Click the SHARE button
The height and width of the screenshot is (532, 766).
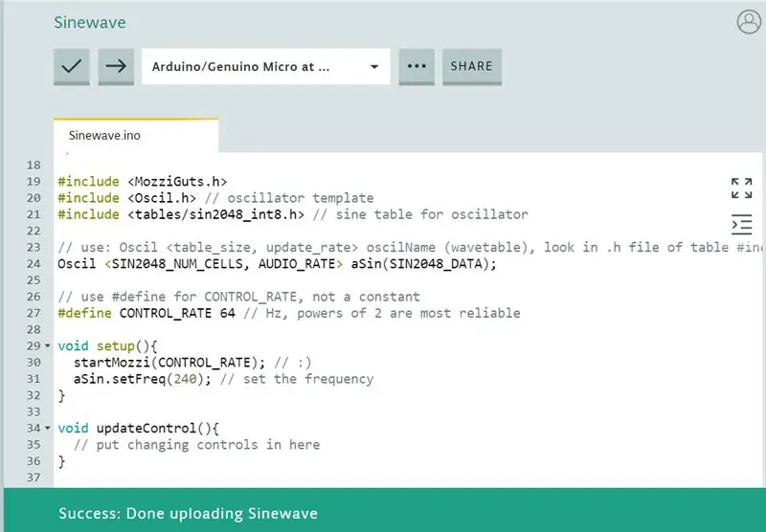(472, 66)
